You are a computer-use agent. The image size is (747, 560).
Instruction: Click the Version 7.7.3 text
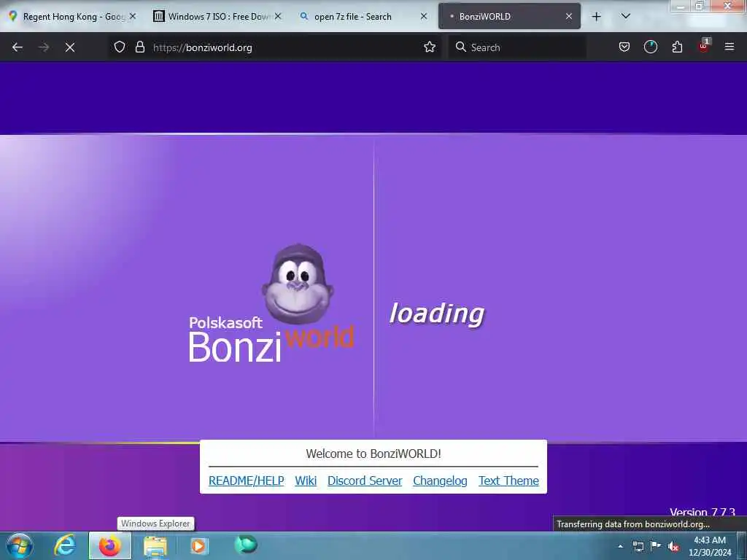pyautogui.click(x=703, y=512)
